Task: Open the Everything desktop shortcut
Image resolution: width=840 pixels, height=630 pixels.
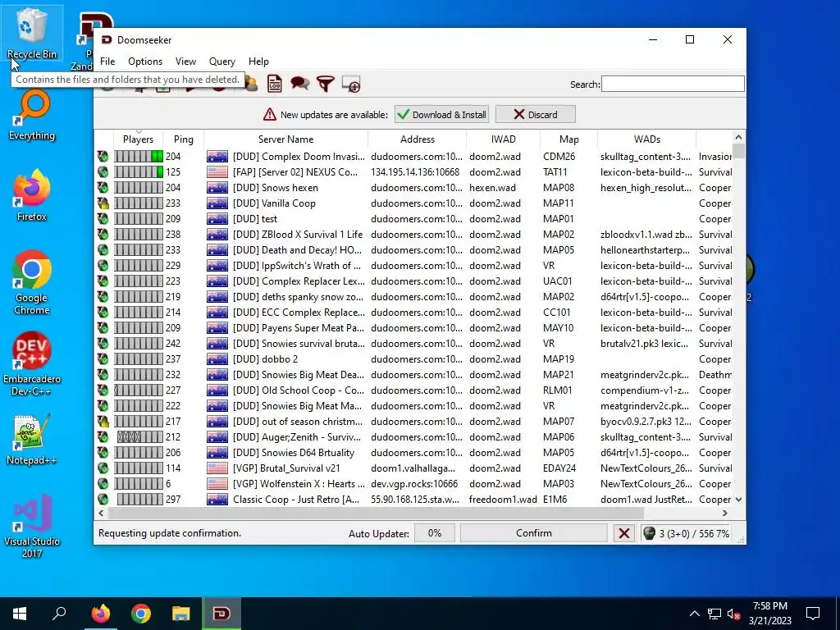Action: pyautogui.click(x=32, y=115)
